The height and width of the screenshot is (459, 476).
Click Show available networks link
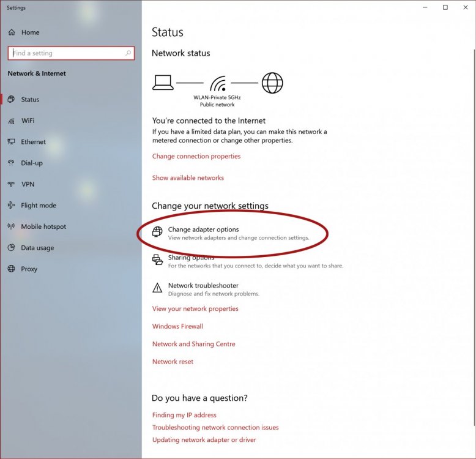click(x=188, y=177)
